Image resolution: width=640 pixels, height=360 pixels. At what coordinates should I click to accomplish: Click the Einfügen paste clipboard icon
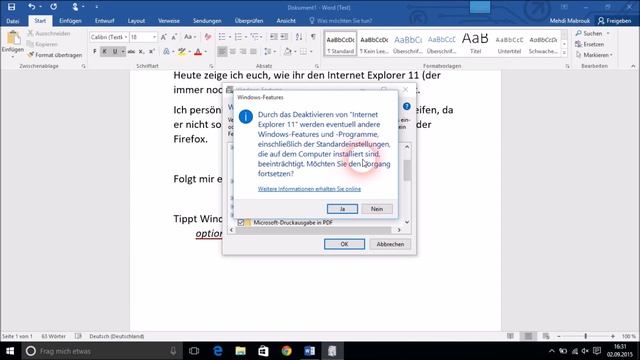pos(13,38)
